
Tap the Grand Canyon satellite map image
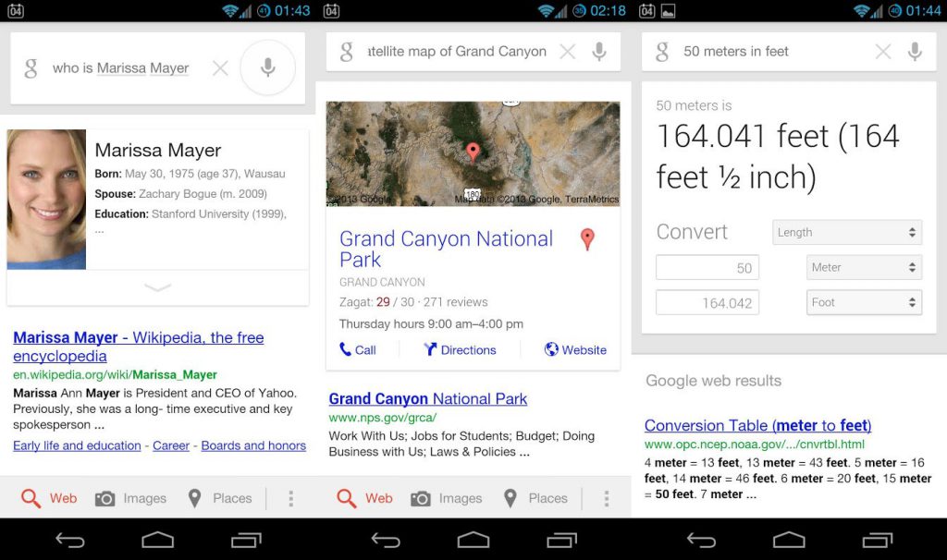[473, 153]
